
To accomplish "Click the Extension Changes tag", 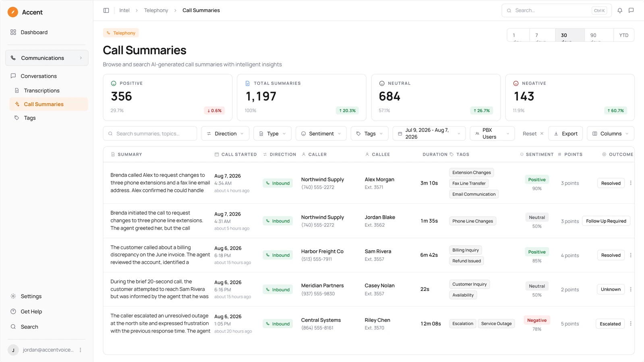I will point(472,173).
